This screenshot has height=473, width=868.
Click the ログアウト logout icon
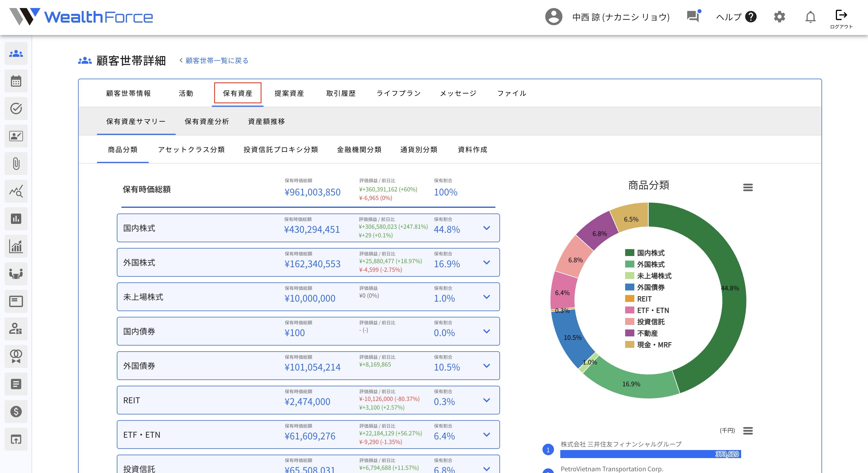coord(841,19)
